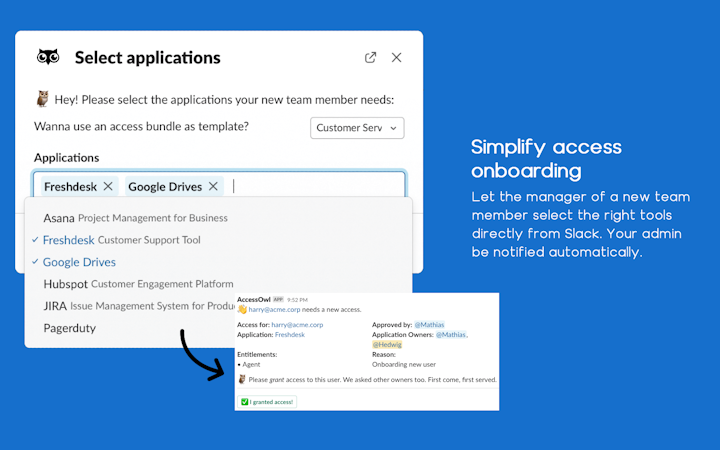Click the 'Onboarding new user' reason text
The height and width of the screenshot is (450, 720).
pyautogui.click(x=404, y=365)
